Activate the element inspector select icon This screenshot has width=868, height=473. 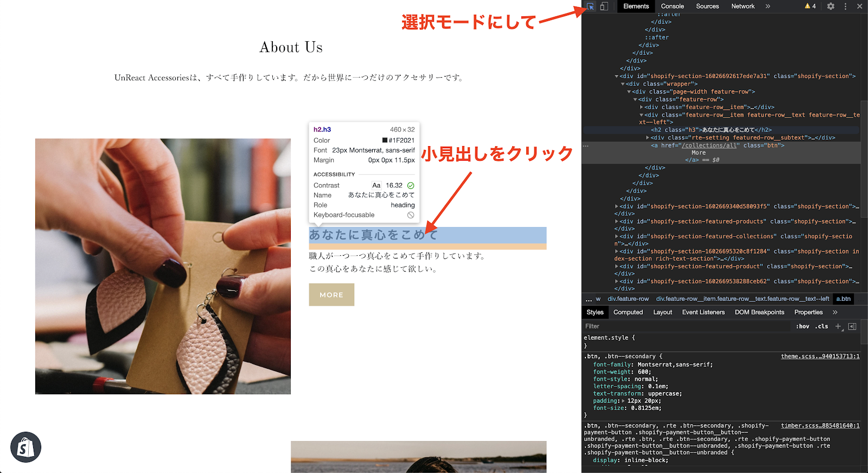pos(590,7)
